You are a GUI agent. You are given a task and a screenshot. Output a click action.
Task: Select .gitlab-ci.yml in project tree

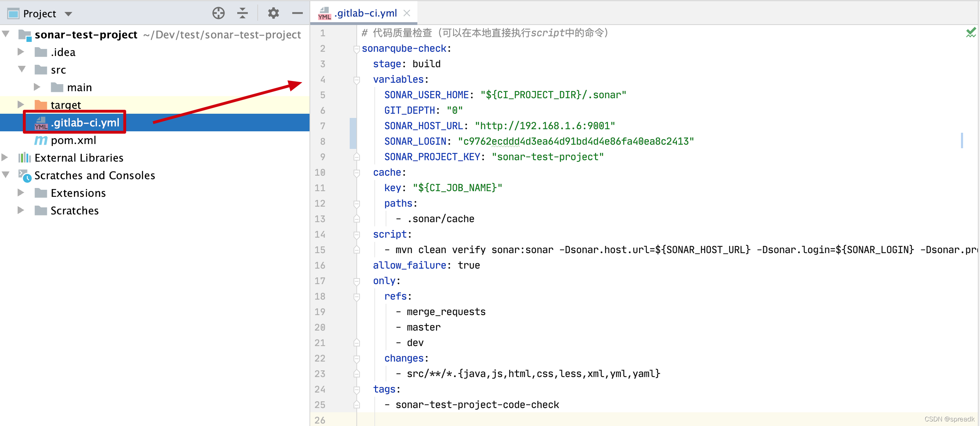(x=85, y=123)
